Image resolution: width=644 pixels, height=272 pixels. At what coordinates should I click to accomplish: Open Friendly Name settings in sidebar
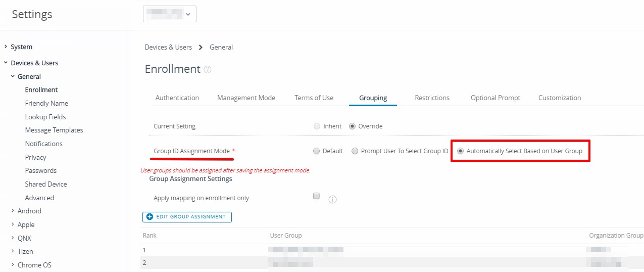click(x=46, y=104)
